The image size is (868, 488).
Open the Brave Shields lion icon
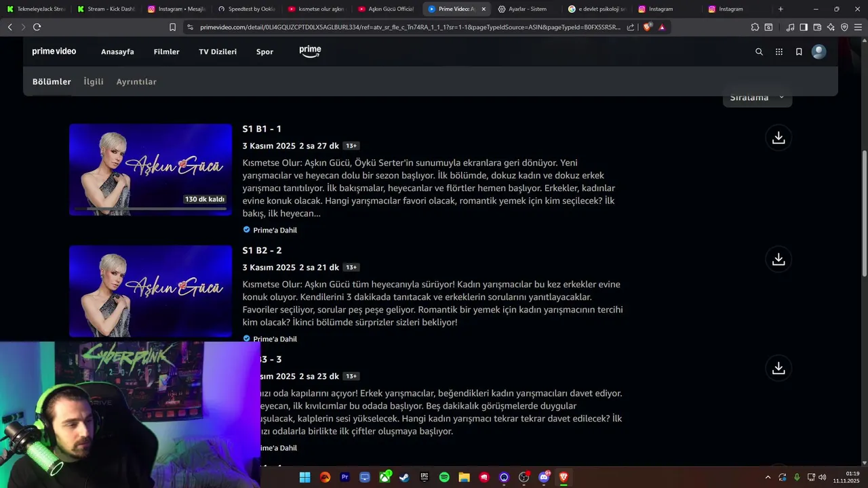[x=648, y=27]
